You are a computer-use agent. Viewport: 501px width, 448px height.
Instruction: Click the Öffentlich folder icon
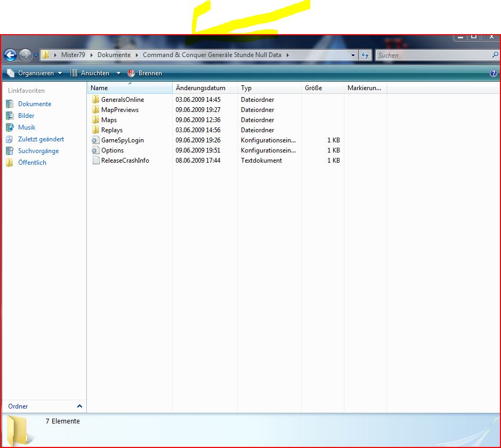pos(10,163)
